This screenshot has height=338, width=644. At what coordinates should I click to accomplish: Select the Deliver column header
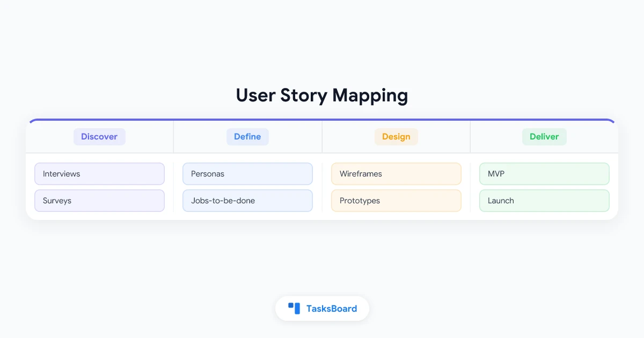(x=544, y=137)
